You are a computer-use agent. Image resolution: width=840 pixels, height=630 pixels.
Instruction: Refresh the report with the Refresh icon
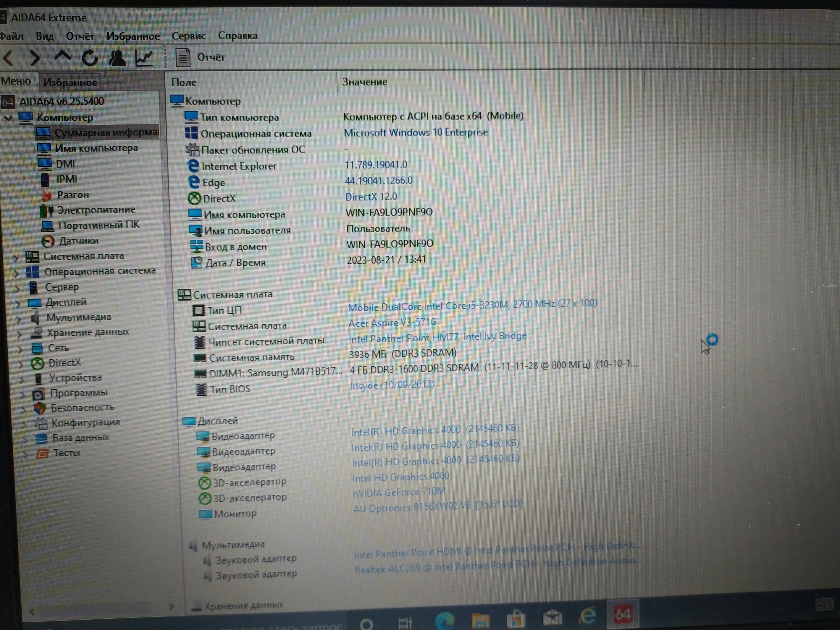coord(90,58)
